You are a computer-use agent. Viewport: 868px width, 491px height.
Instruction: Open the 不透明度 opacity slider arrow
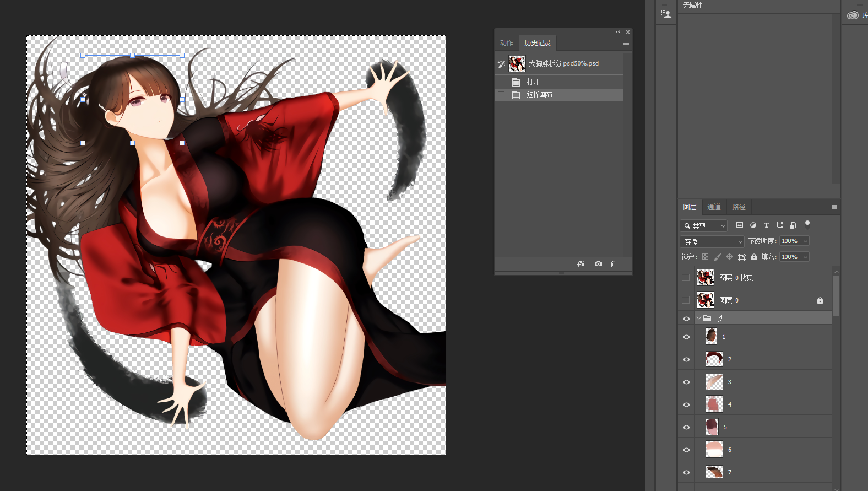[805, 241]
